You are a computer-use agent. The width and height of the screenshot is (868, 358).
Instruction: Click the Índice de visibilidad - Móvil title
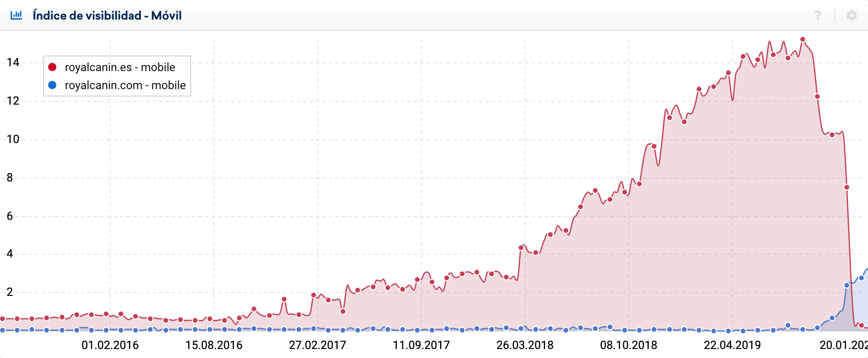tap(107, 16)
